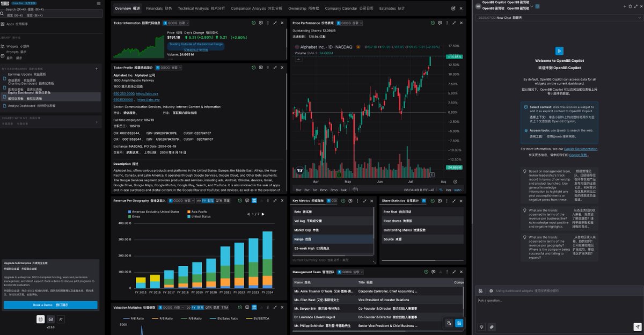
Task: Click the sidebar Search field
Action: 50,12
